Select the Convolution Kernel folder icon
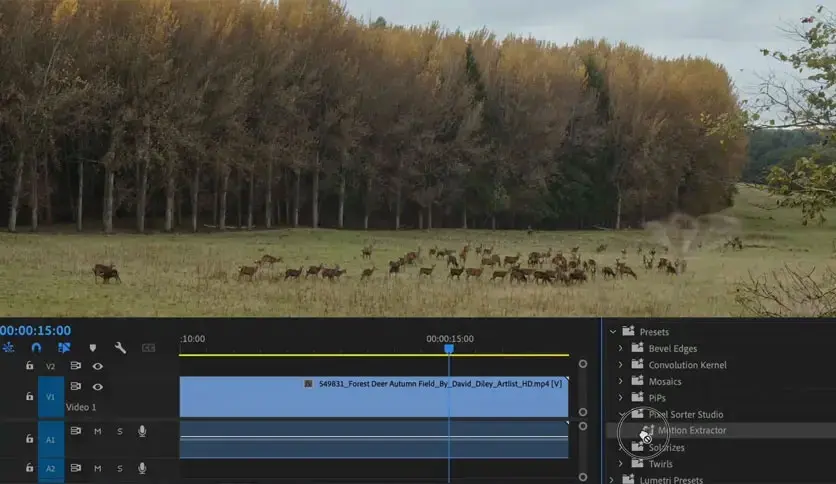Viewport: 836px width, 484px height. 637,364
